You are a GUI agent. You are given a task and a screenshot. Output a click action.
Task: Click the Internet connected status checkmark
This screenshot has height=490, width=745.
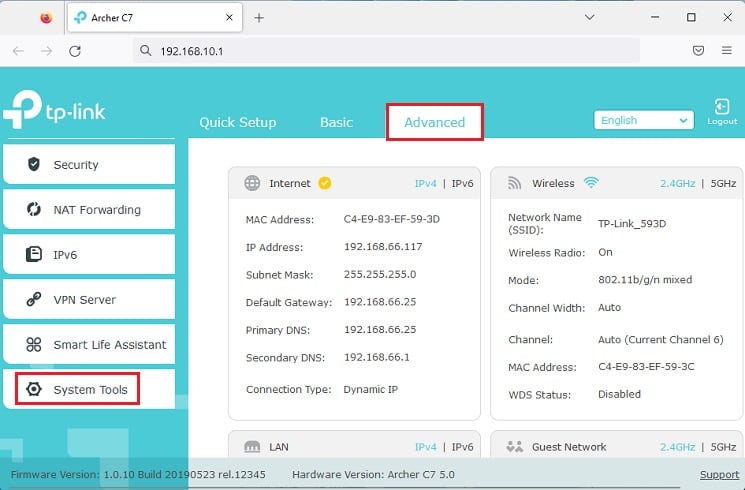tap(325, 183)
